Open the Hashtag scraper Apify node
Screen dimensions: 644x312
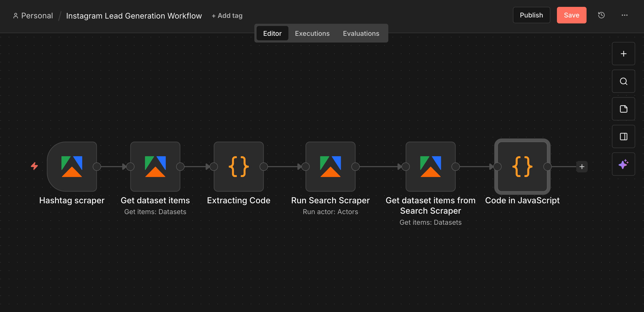click(x=72, y=167)
